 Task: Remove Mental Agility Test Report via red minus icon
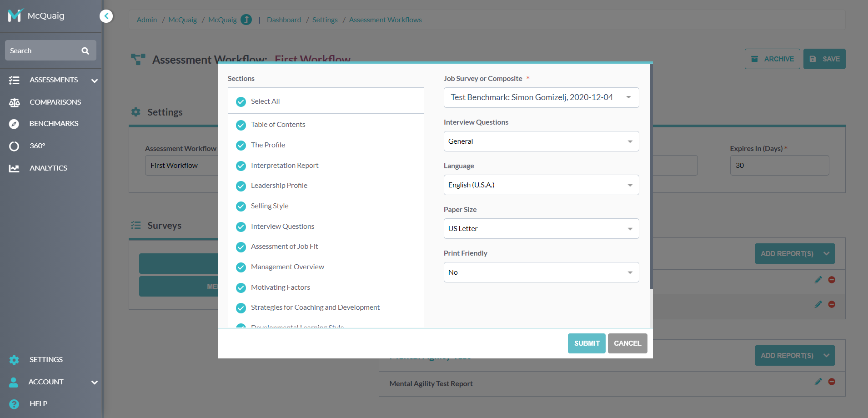[832, 382]
